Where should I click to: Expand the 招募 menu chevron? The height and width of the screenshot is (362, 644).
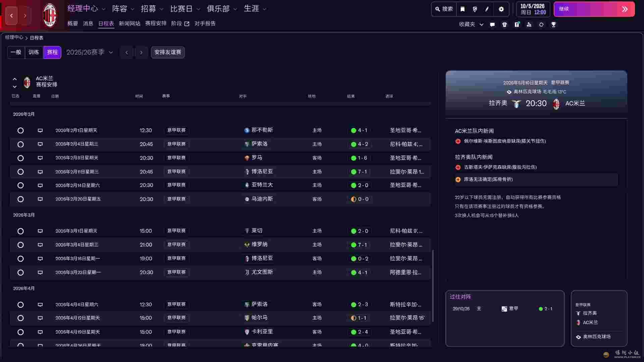pos(162,9)
